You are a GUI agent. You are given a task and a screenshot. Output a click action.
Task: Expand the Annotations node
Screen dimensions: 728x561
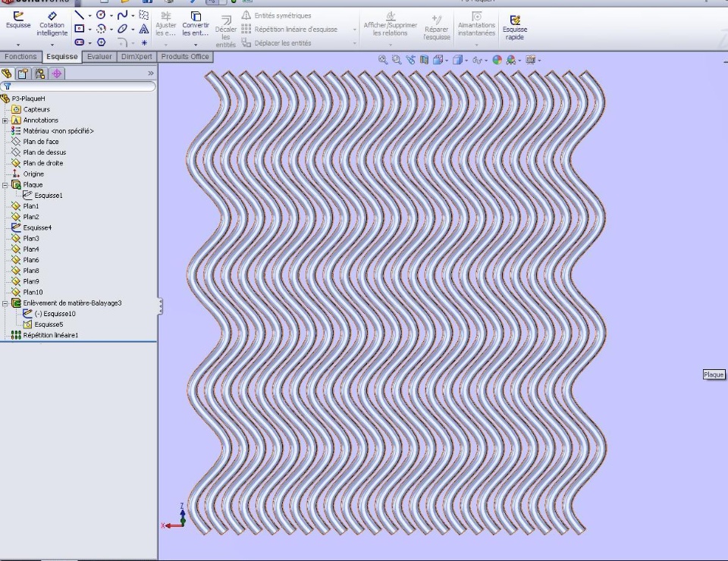(x=5, y=121)
